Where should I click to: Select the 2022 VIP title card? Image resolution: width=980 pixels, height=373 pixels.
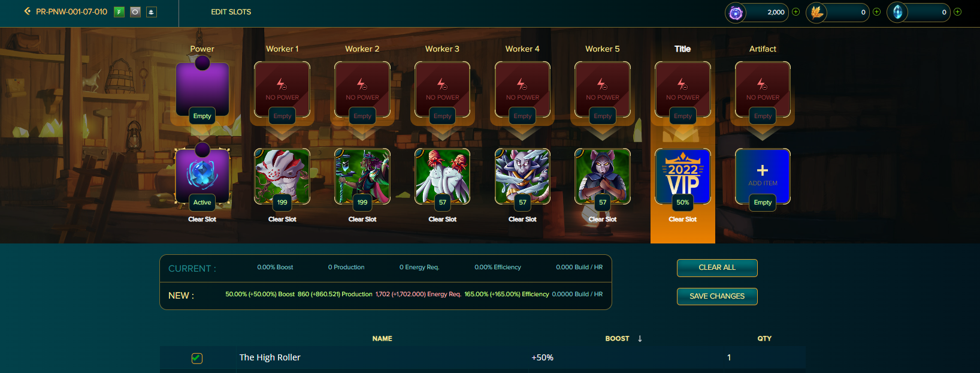[682, 176]
